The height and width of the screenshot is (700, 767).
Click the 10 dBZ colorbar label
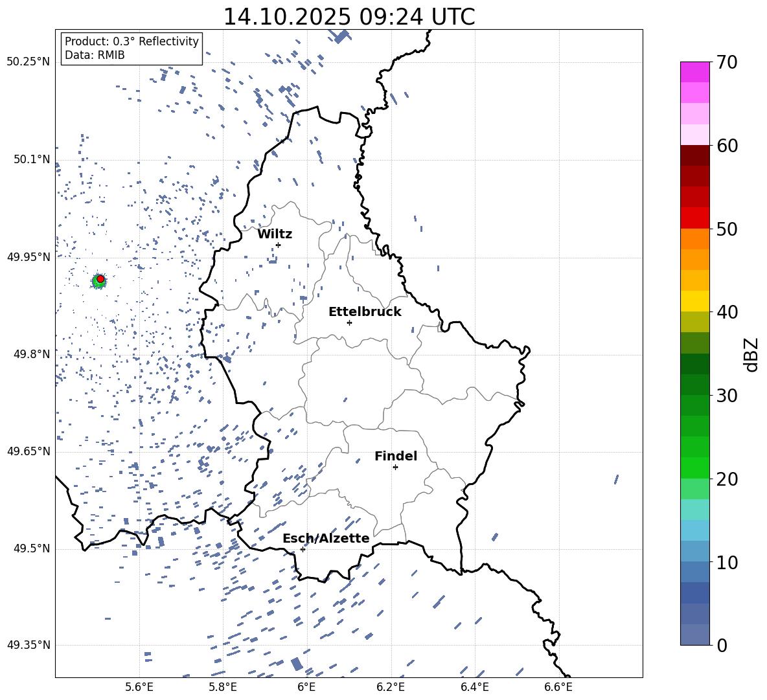(727, 562)
